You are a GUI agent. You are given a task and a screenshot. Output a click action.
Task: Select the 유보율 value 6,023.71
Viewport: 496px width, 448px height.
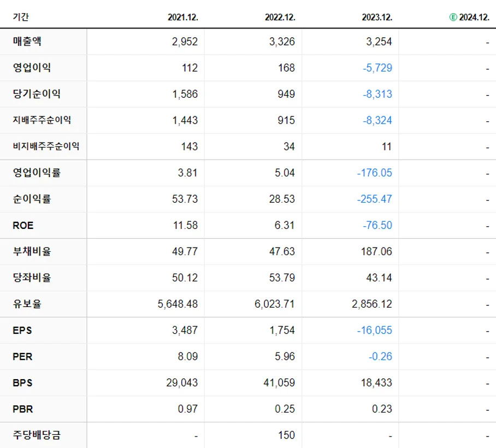coord(274,304)
